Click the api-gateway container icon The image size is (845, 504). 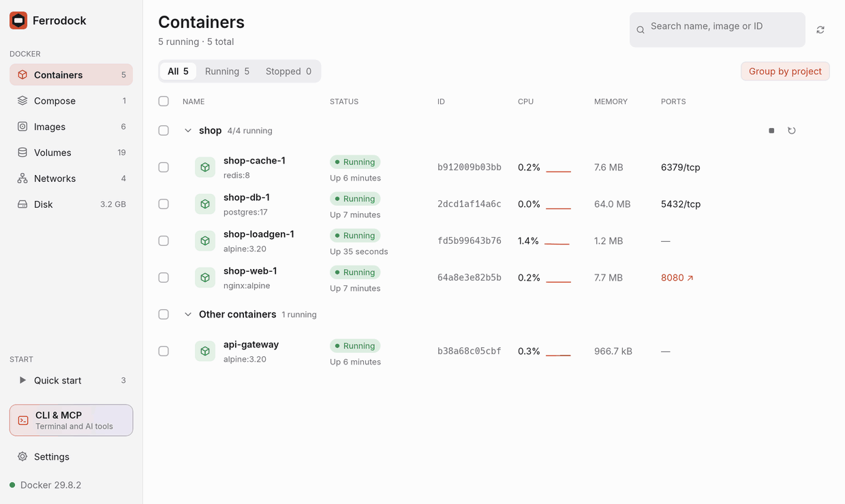(205, 351)
